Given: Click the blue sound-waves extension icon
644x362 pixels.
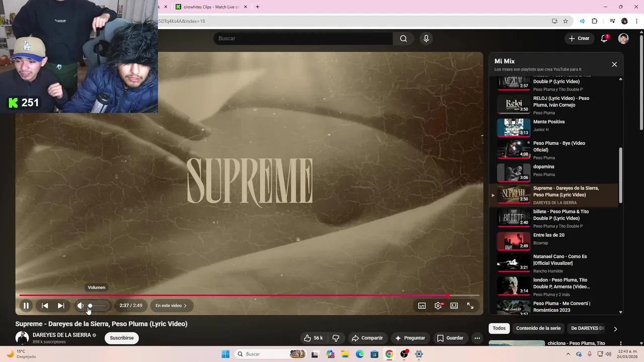Looking at the screenshot, I should pyautogui.click(x=582, y=21).
